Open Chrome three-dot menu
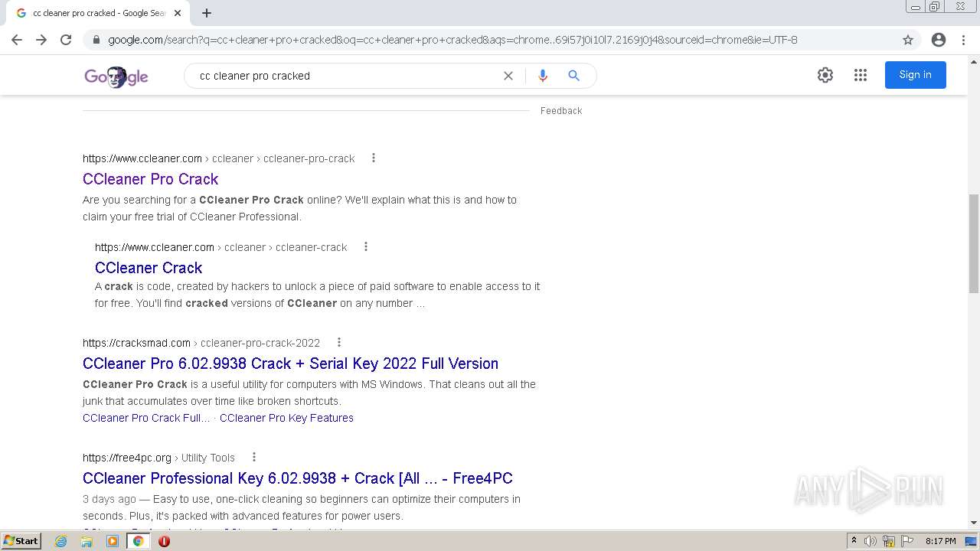Viewport: 980px width, 551px height. tap(963, 40)
